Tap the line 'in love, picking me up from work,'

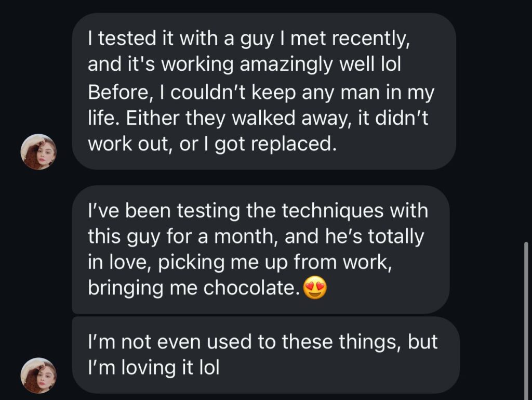coord(240,262)
